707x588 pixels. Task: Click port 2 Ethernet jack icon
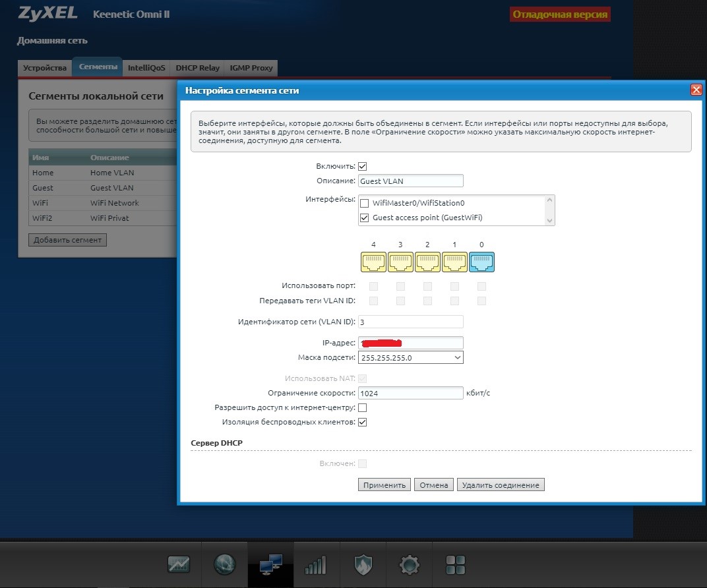point(427,262)
